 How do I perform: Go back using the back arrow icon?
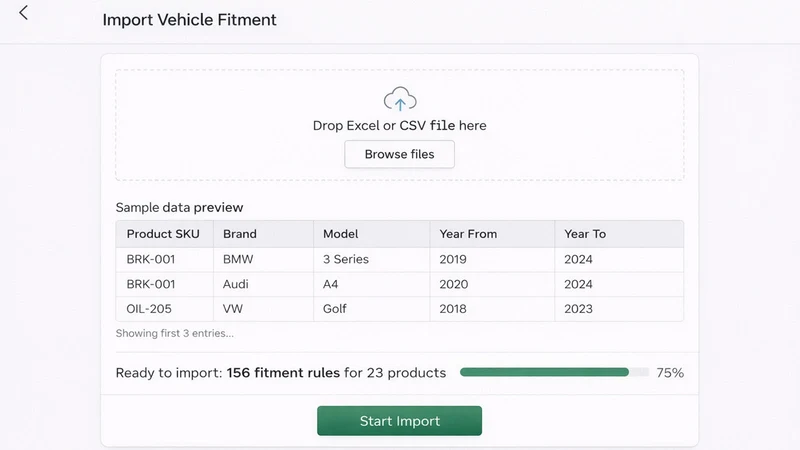[x=23, y=13]
